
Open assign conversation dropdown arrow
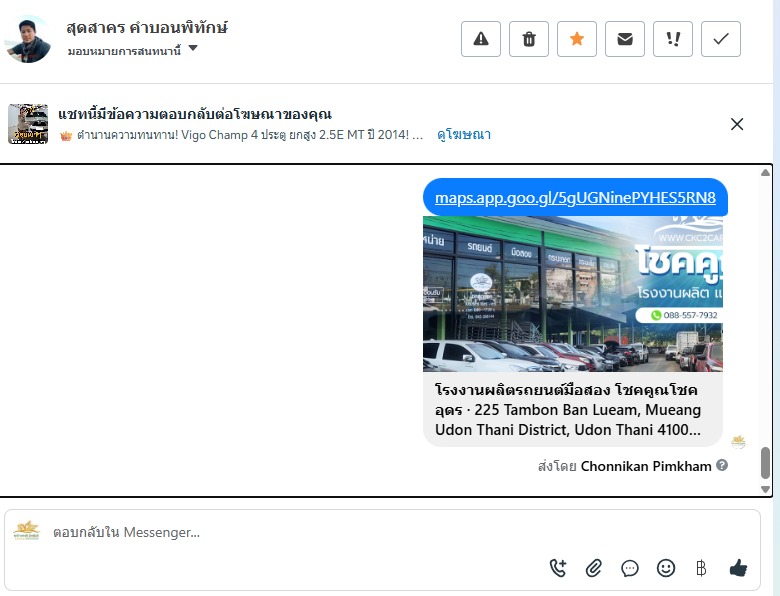tap(193, 48)
